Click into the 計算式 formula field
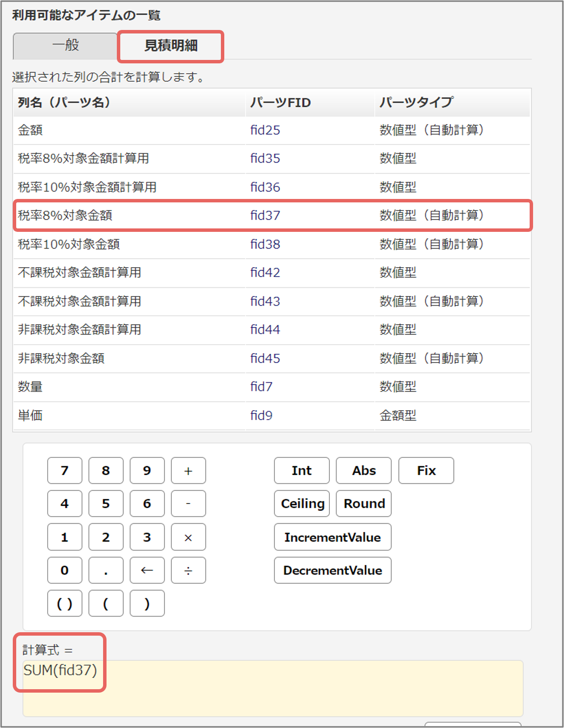 coord(273,688)
